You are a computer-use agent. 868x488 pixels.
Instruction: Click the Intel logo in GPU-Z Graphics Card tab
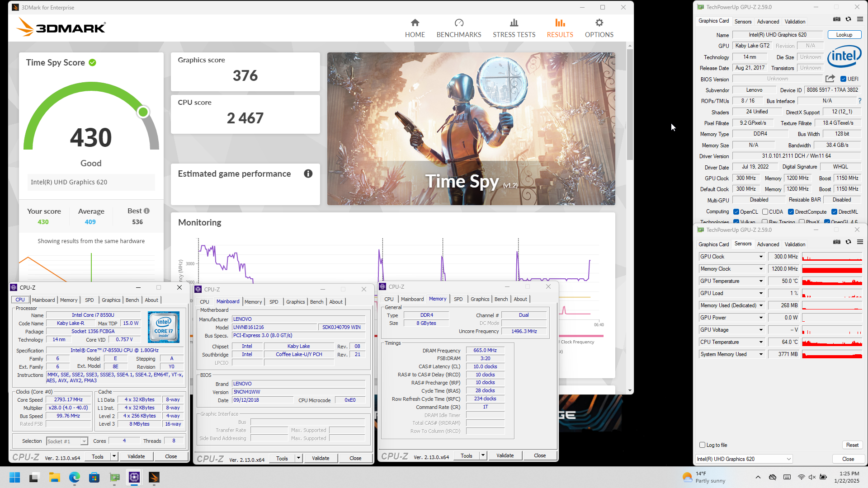click(x=844, y=56)
